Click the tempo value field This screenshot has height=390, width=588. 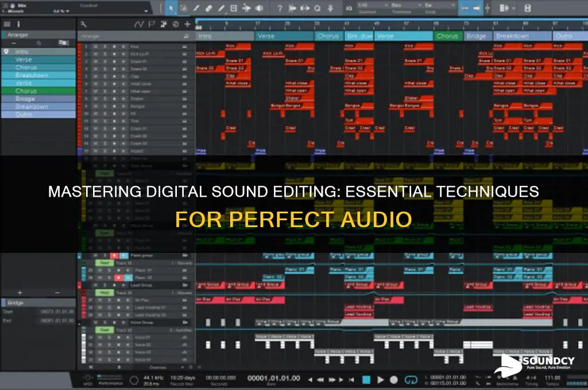[x=552, y=377]
